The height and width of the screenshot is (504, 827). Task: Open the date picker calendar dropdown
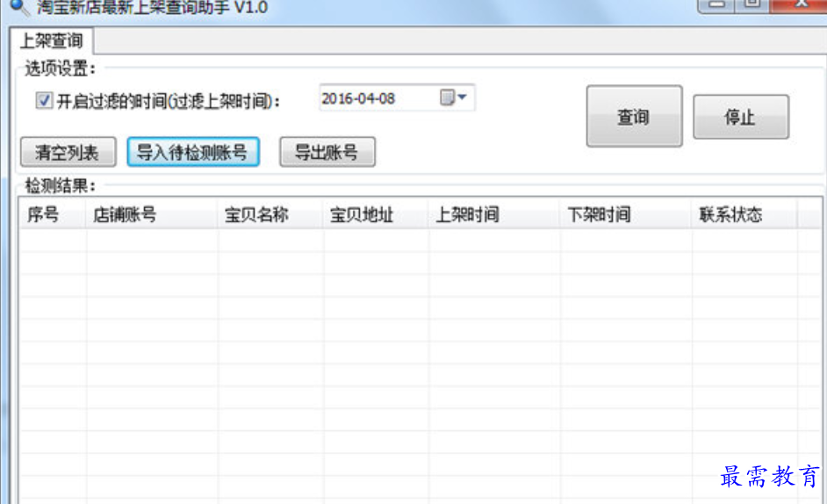coord(454,97)
